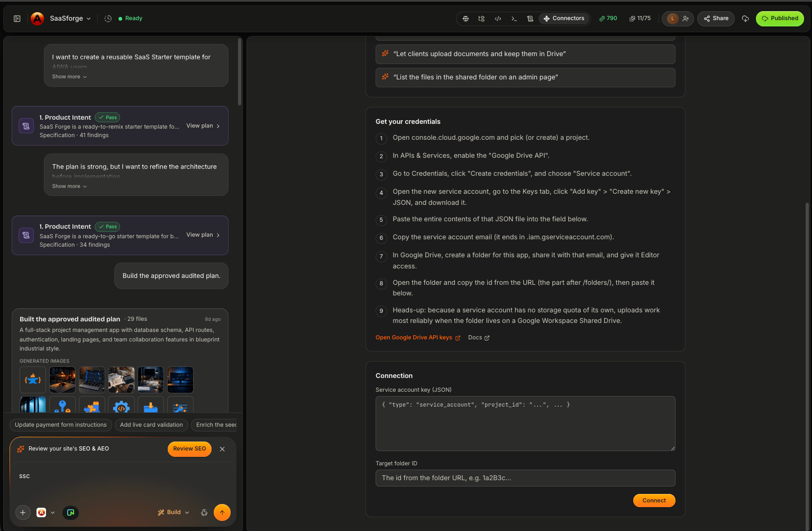Image resolution: width=812 pixels, height=531 pixels.
Task: Dismiss the Review SEO suggestion banner
Action: tap(222, 449)
